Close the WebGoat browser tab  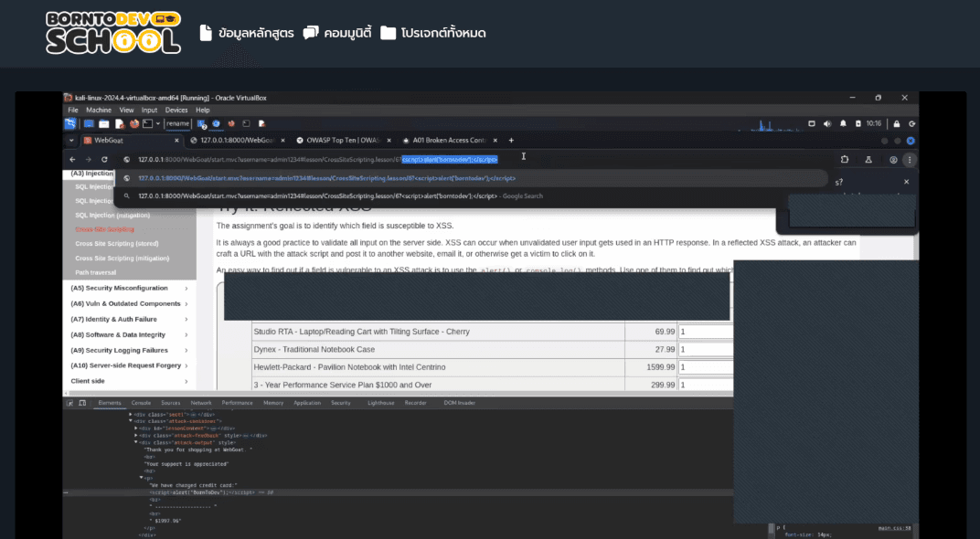coord(176,141)
